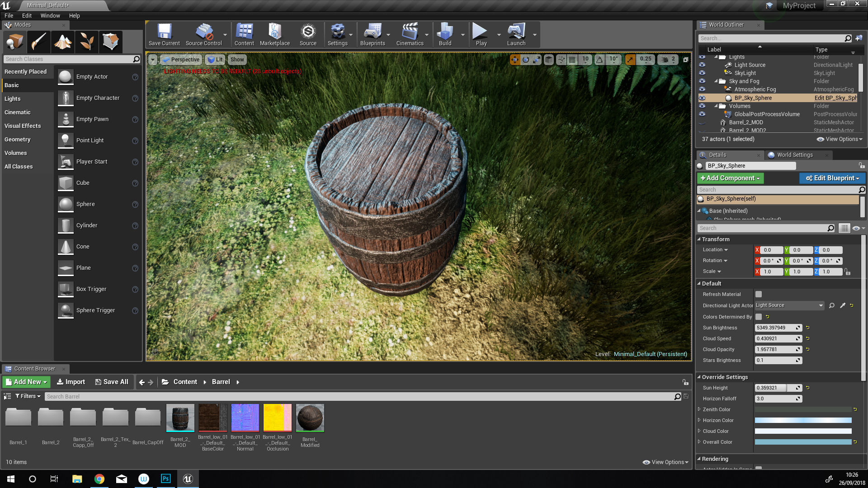Viewport: 868px width, 488px height.
Task: Open Settings toolbar icon
Action: point(338,35)
